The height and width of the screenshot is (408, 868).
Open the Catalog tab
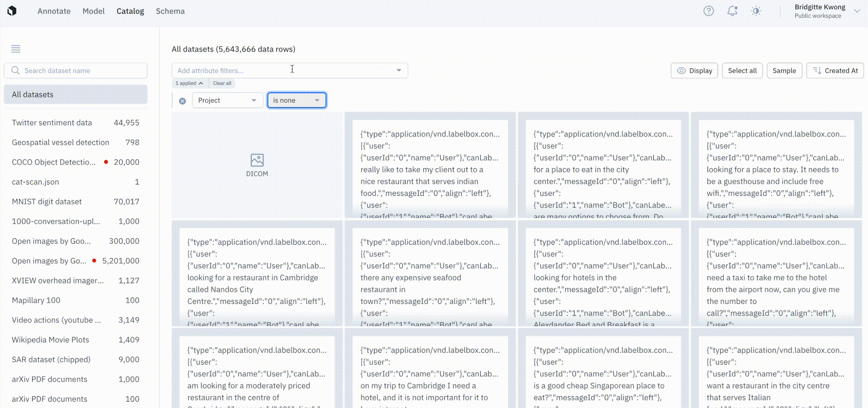tap(130, 11)
